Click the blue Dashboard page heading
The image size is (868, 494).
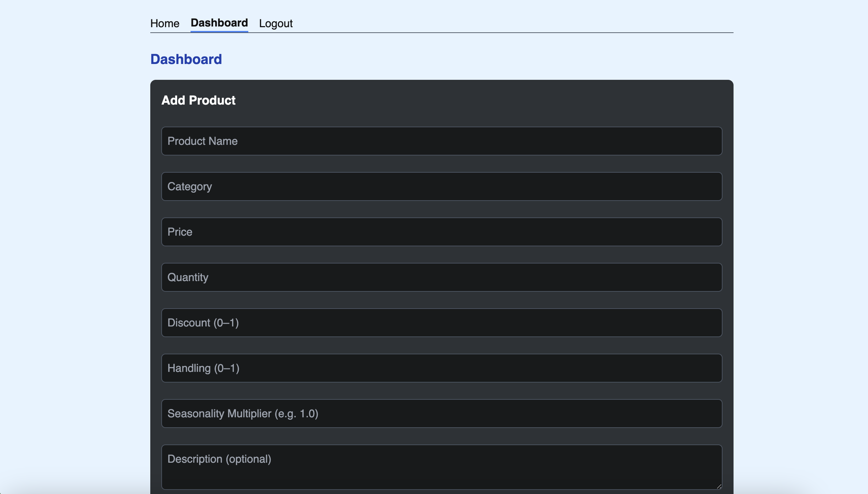point(186,59)
